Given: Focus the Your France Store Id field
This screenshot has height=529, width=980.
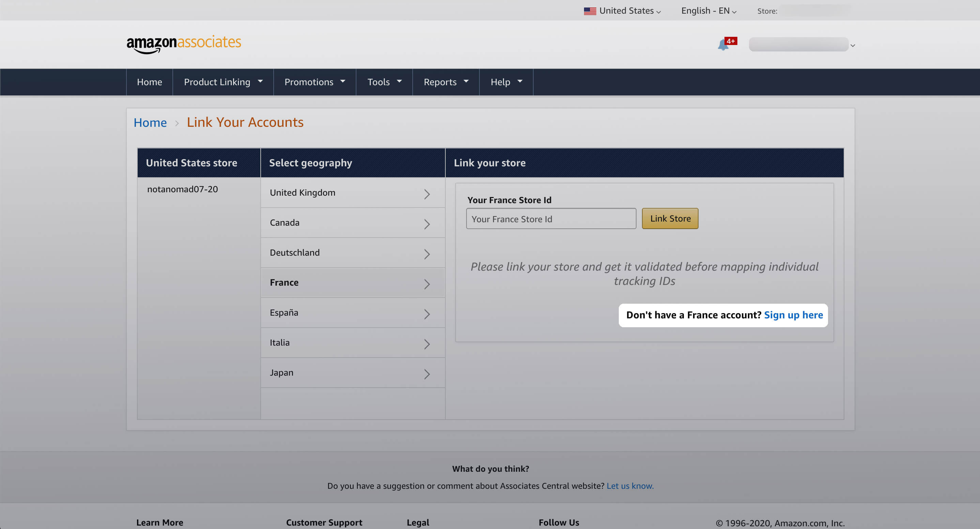Looking at the screenshot, I should click(551, 219).
